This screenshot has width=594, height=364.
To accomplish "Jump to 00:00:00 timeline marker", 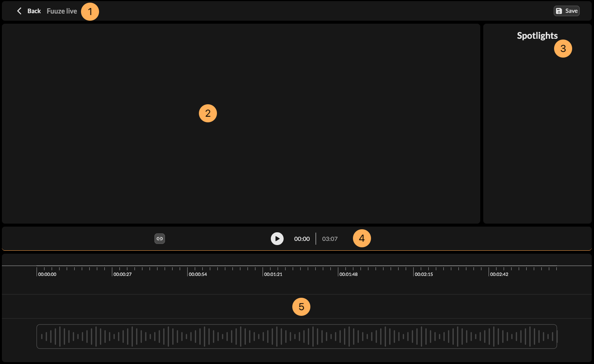I will 47,274.
